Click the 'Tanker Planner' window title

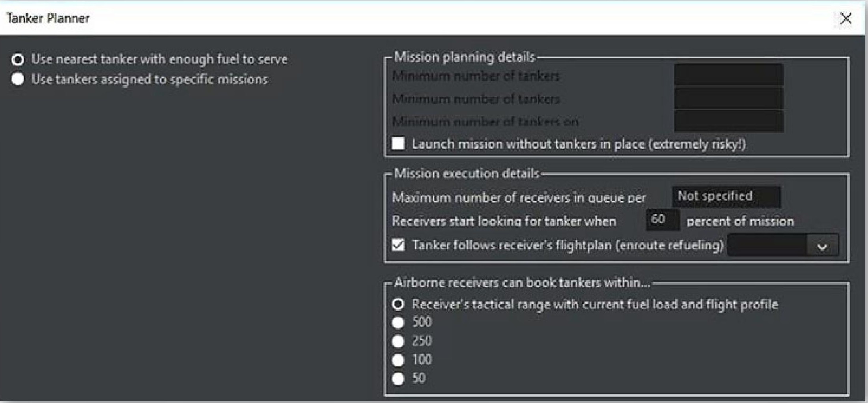point(48,18)
